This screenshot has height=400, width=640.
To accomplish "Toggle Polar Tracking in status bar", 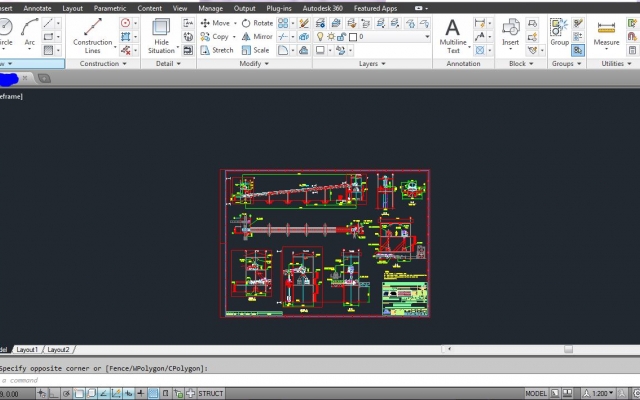I will (x=67, y=393).
